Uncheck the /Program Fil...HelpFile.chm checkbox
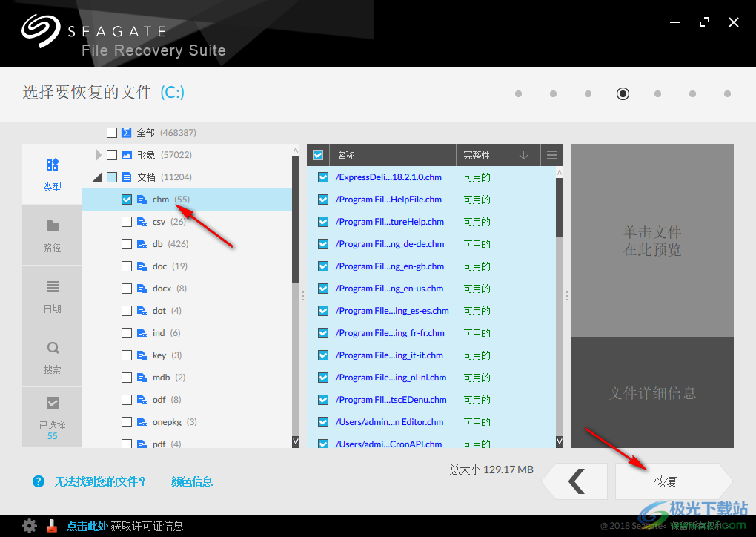Viewport: 756px width, 537px height. coord(323,200)
